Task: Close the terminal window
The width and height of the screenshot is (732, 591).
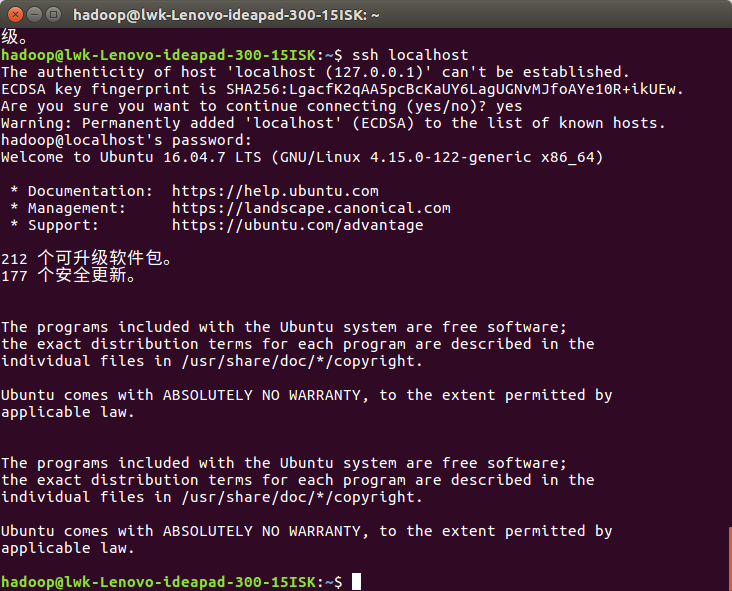Action: (x=15, y=14)
